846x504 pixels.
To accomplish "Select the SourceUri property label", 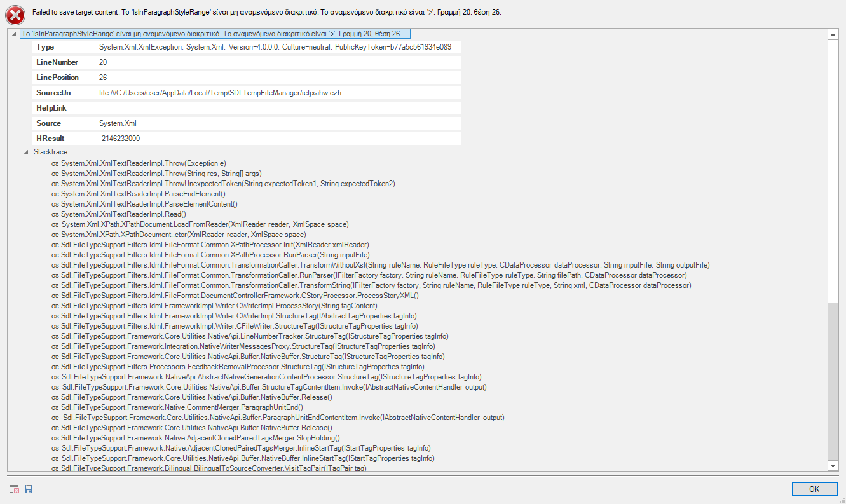I will tap(53, 93).
